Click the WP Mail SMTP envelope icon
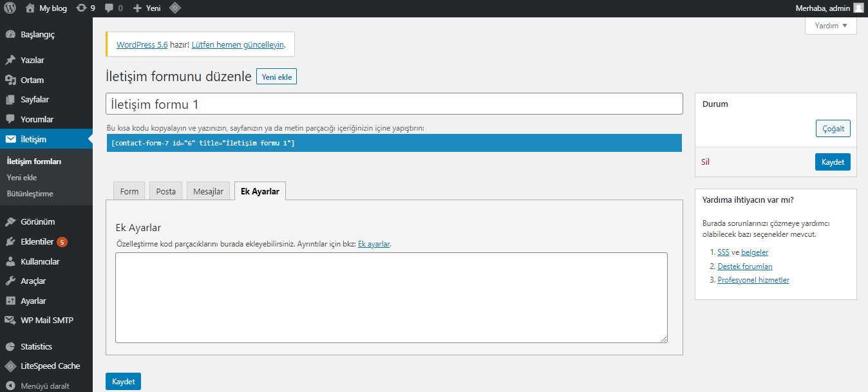868x392 pixels. tap(10, 321)
